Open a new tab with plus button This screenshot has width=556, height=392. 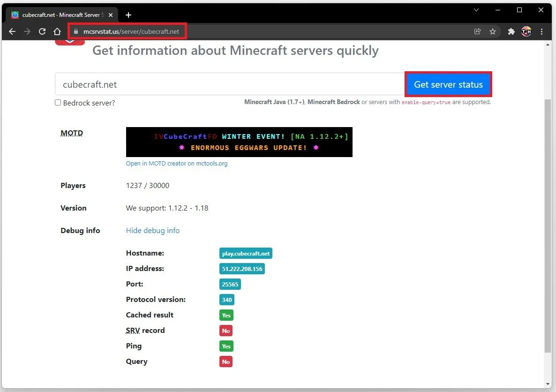pyautogui.click(x=128, y=15)
